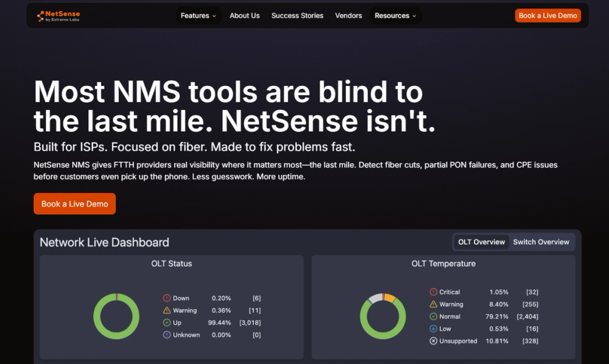Click the Unsupported temperature x icon

tap(433, 341)
